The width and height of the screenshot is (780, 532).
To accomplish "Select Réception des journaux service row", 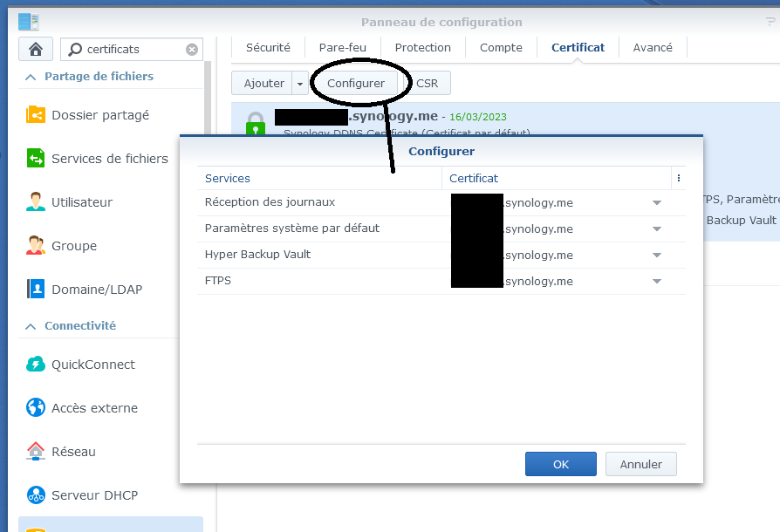I will [441, 202].
